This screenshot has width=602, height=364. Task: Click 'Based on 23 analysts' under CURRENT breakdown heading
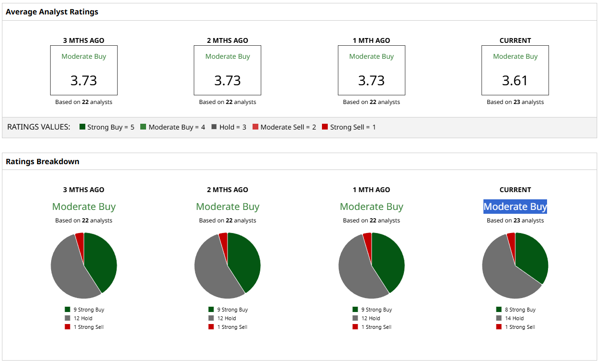515,221
